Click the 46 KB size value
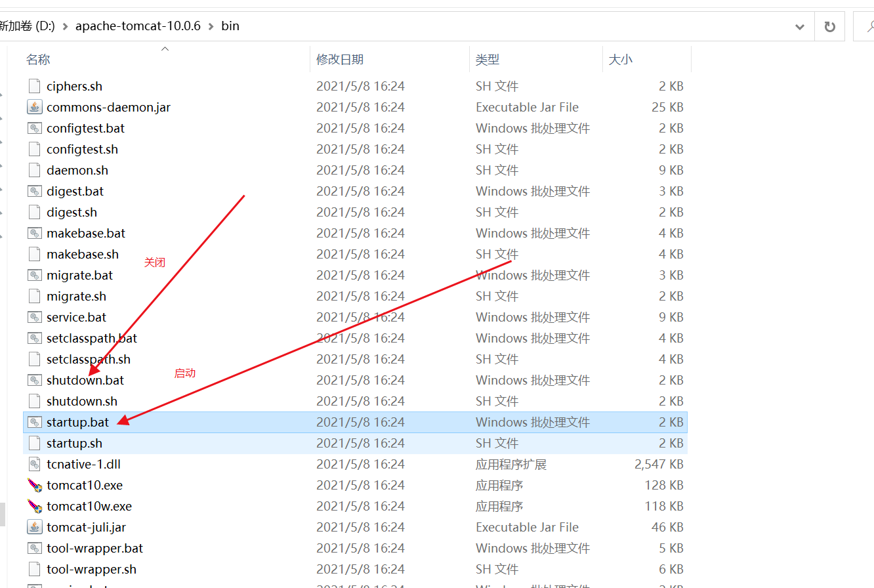Screen dimensions: 874x588 click(x=667, y=527)
